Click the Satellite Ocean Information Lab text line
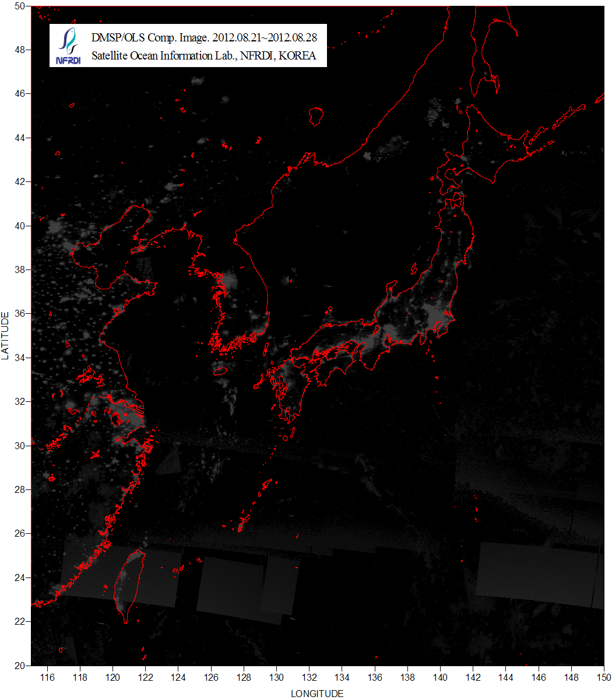This screenshot has width=612, height=700. pos(204,56)
